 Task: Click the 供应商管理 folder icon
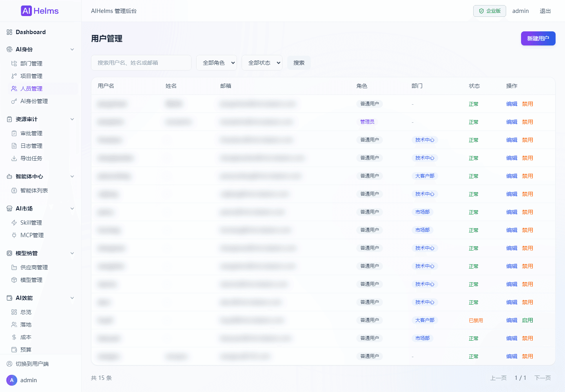(14, 267)
